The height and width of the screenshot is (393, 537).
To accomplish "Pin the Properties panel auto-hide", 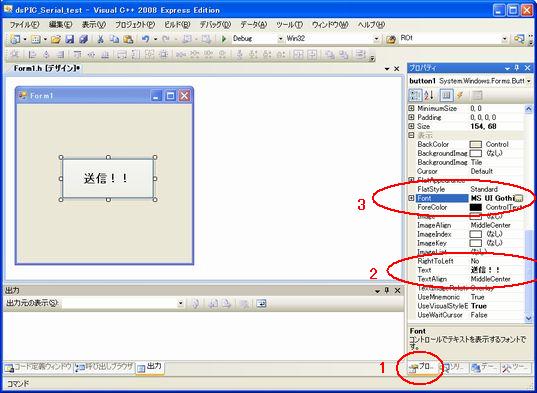I will point(517,68).
